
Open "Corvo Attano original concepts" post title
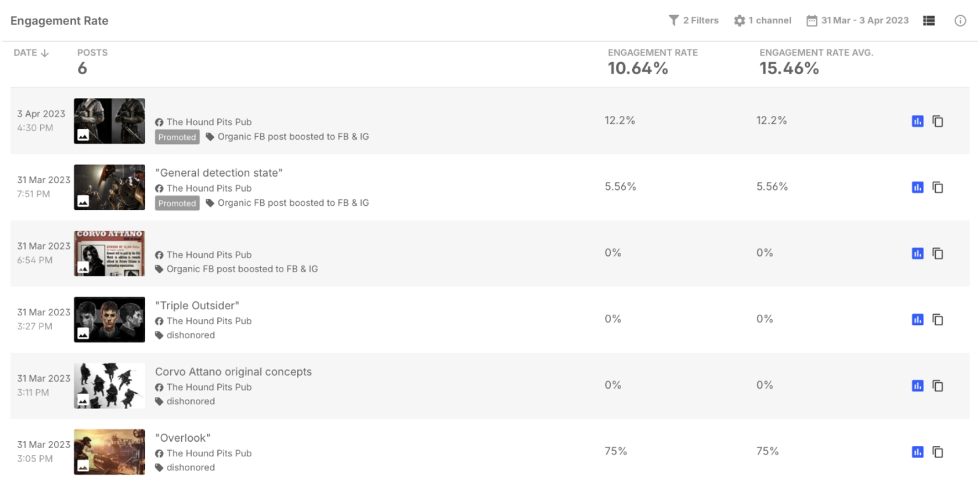click(x=233, y=372)
